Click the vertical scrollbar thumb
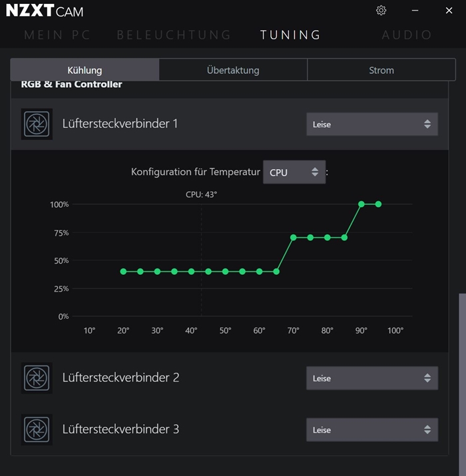466x476 pixels. (x=462, y=384)
